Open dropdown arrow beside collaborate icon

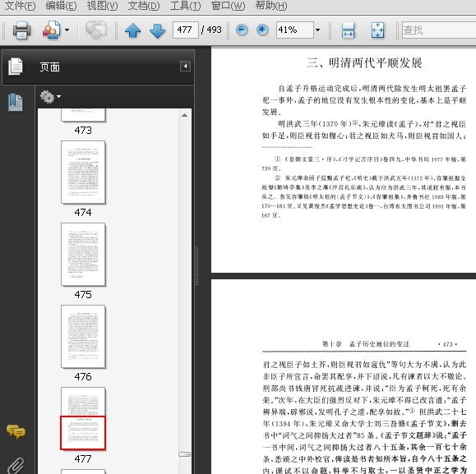pyautogui.click(x=67, y=30)
